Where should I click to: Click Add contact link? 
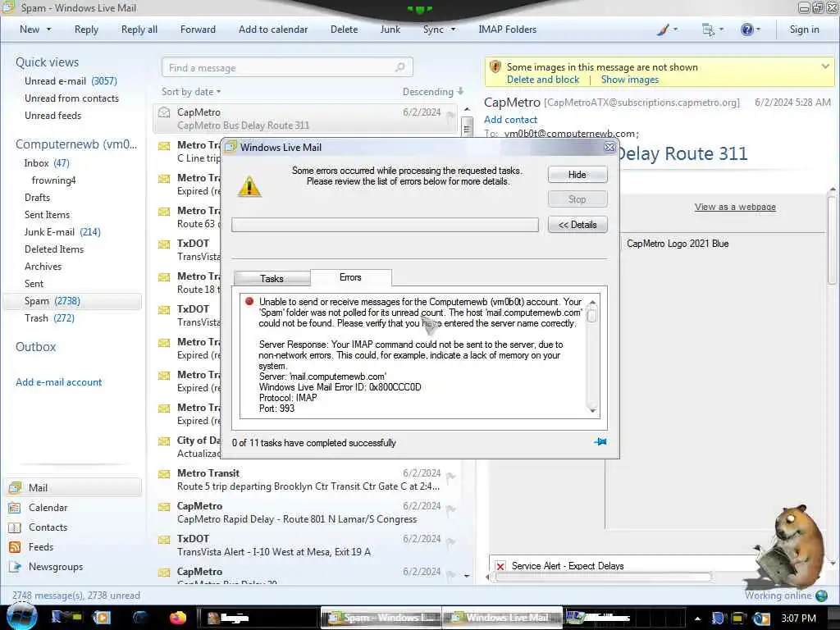(510, 120)
